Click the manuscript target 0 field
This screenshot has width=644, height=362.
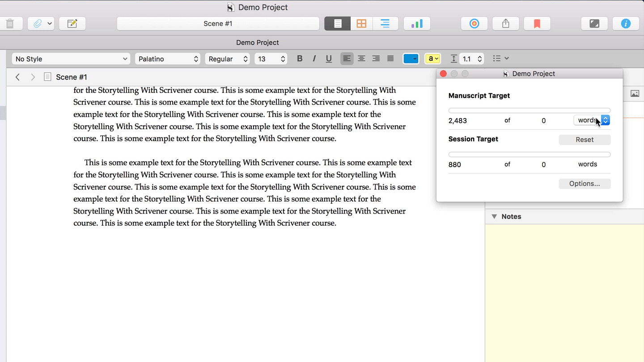pos(543,121)
